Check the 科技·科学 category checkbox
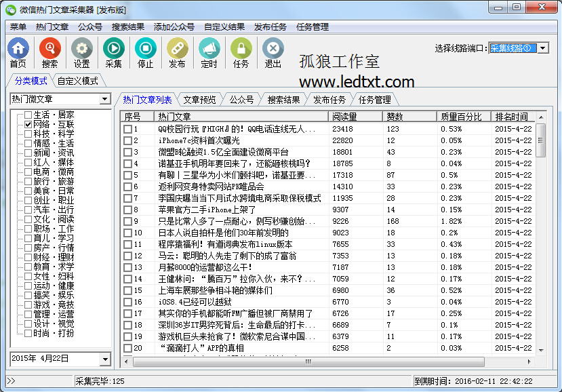This screenshot has height=392, width=562. tap(28, 134)
